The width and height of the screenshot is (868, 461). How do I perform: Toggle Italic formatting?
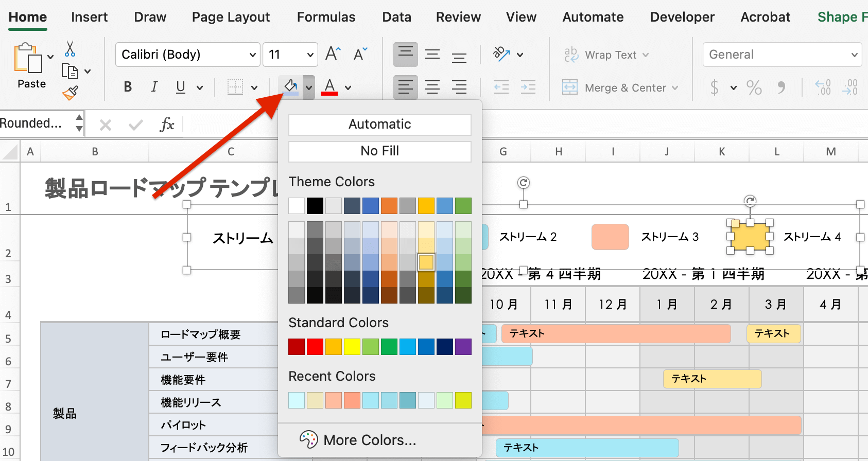(154, 87)
